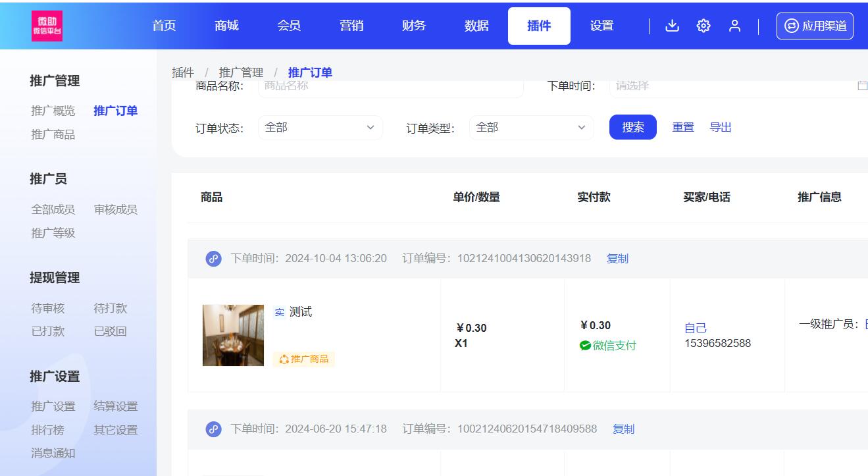This screenshot has width=868, height=476.
Task: Click the 推广商品 tag on 测试 product
Action: [x=304, y=359]
